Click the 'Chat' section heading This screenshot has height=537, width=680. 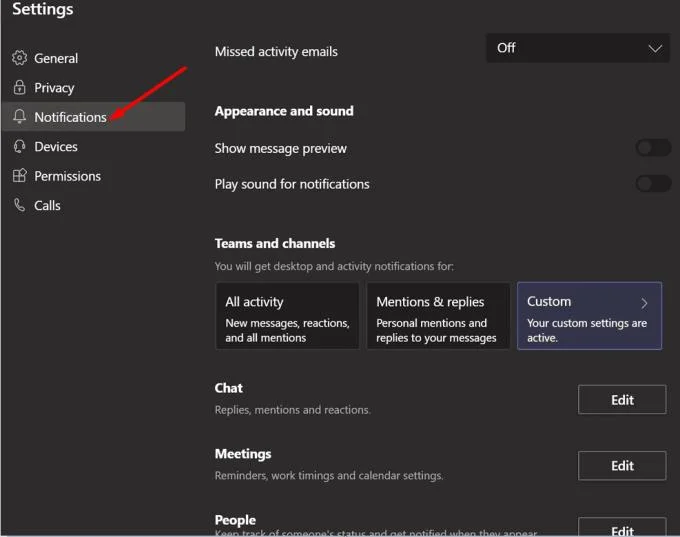click(229, 388)
